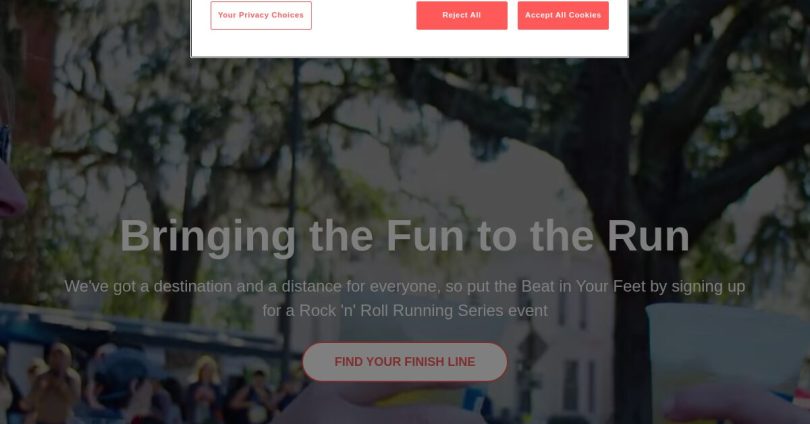Image resolution: width=810 pixels, height=424 pixels.
Task: Dismiss banner with Accept All Cookies
Action: [563, 15]
